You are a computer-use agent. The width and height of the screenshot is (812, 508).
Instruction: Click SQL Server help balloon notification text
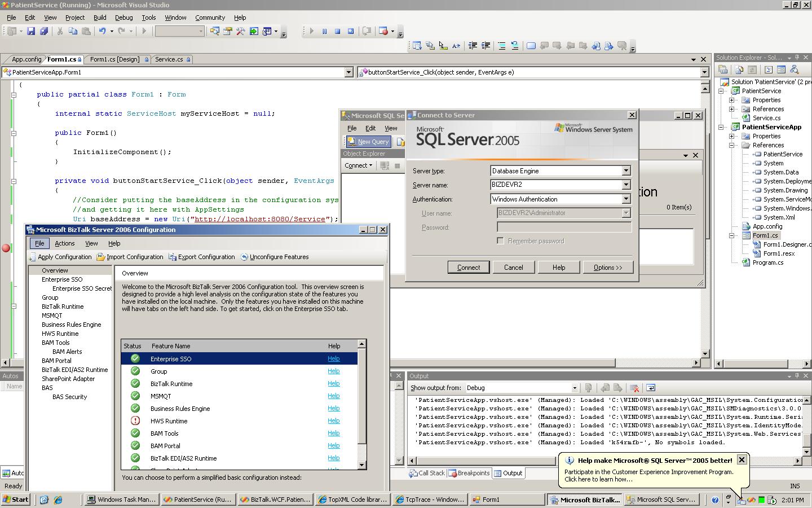click(x=649, y=475)
